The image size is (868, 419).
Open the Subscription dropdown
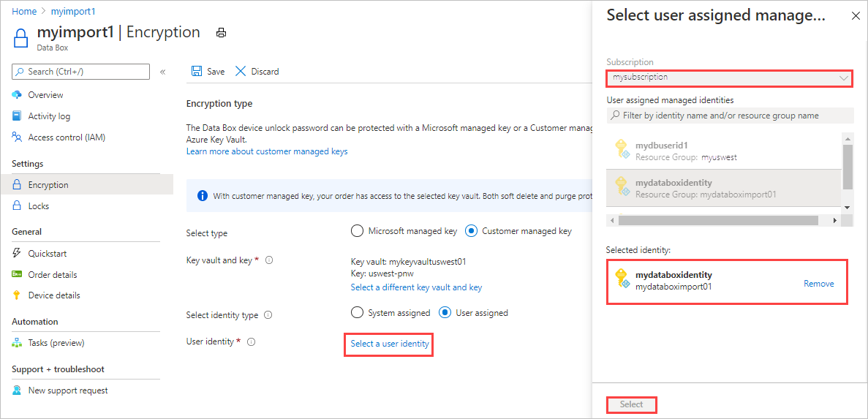tap(729, 78)
